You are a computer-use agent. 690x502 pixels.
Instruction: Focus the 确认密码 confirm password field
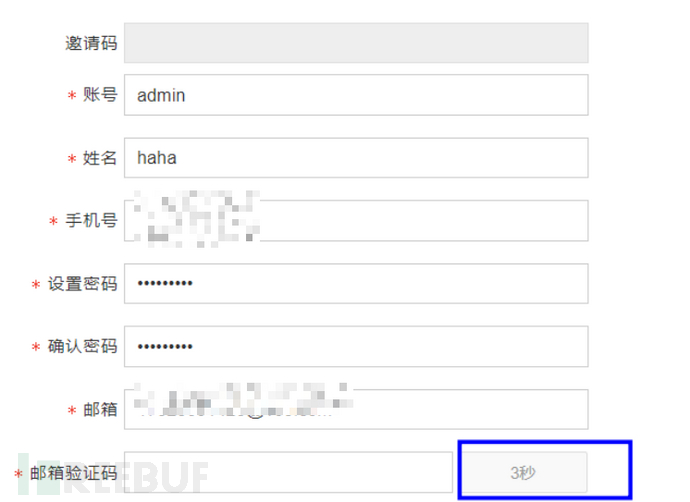point(356,347)
